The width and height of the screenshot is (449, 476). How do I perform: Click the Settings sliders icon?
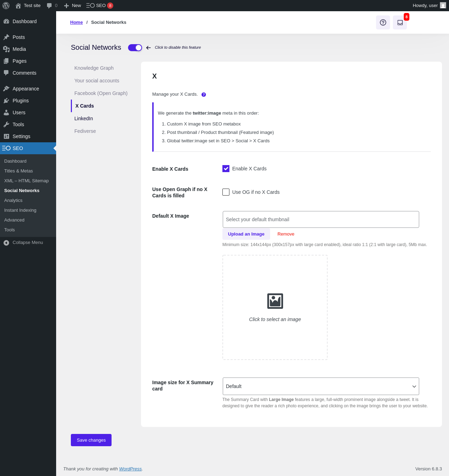[6, 136]
